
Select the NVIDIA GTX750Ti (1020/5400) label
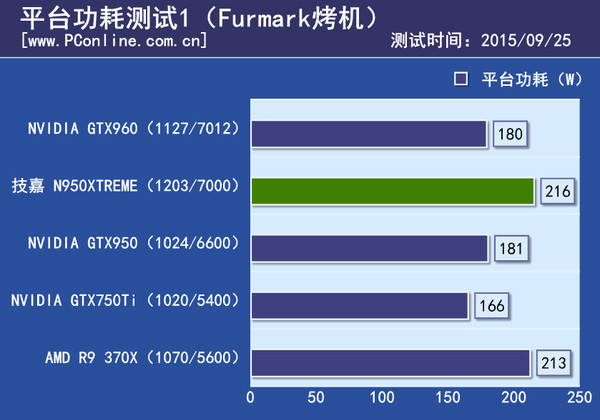click(x=125, y=301)
